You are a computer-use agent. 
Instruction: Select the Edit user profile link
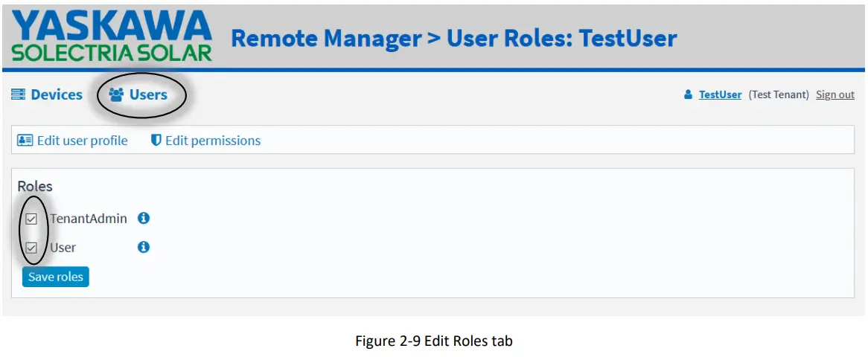(82, 141)
